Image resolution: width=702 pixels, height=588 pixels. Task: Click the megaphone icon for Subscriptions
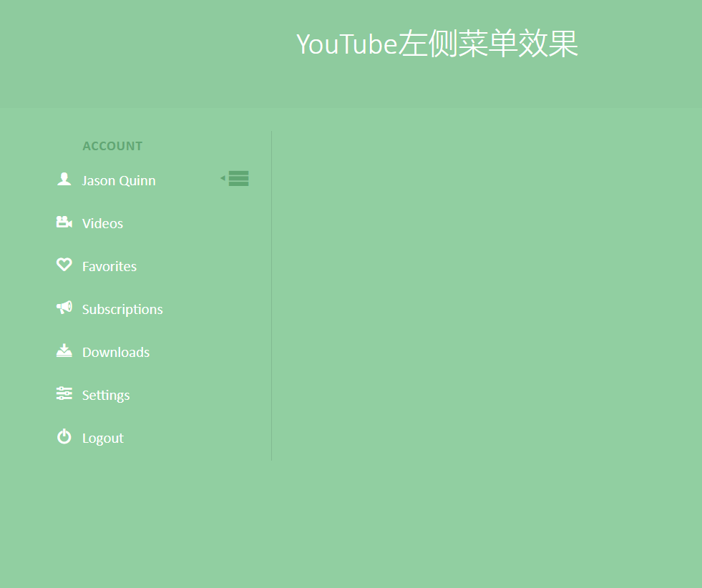tap(64, 308)
